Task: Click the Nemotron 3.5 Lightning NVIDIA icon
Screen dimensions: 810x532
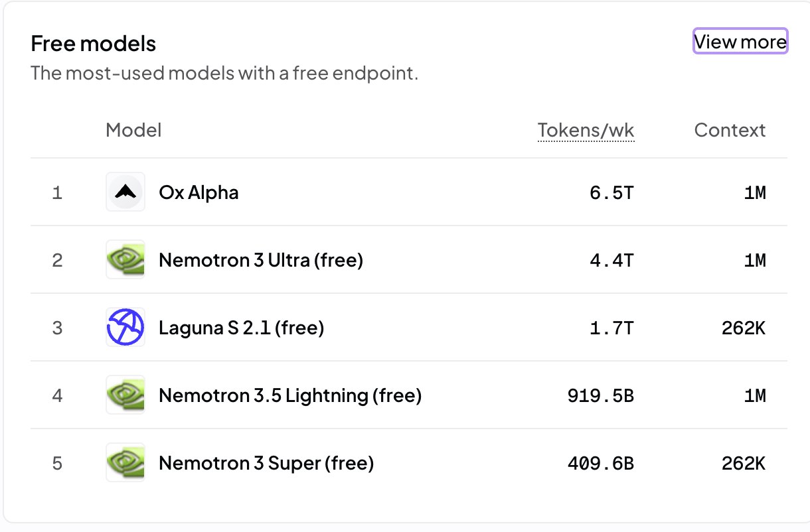Action: click(125, 395)
